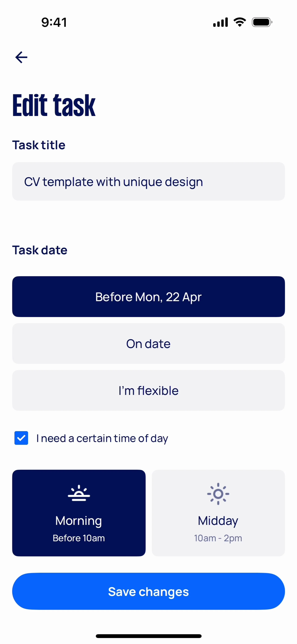Screen dimensions: 297x644
Task: Click the sunrise icon in Morning card
Action: coord(79,493)
